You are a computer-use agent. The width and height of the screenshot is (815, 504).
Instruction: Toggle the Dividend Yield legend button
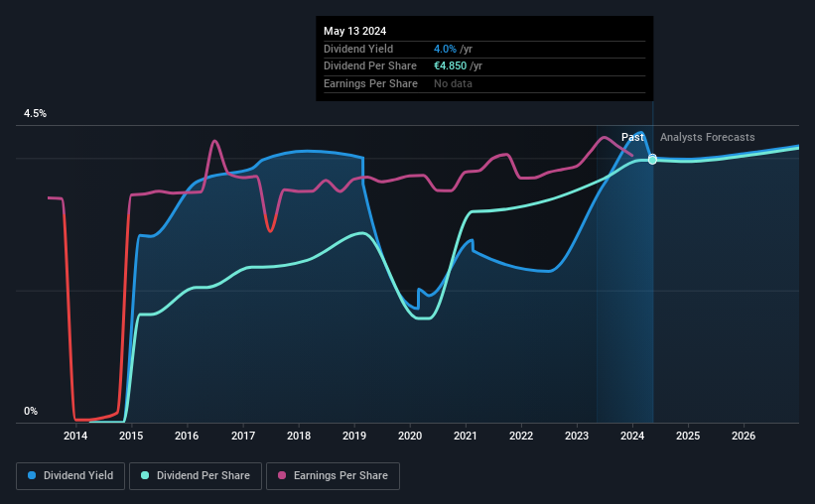coord(70,476)
